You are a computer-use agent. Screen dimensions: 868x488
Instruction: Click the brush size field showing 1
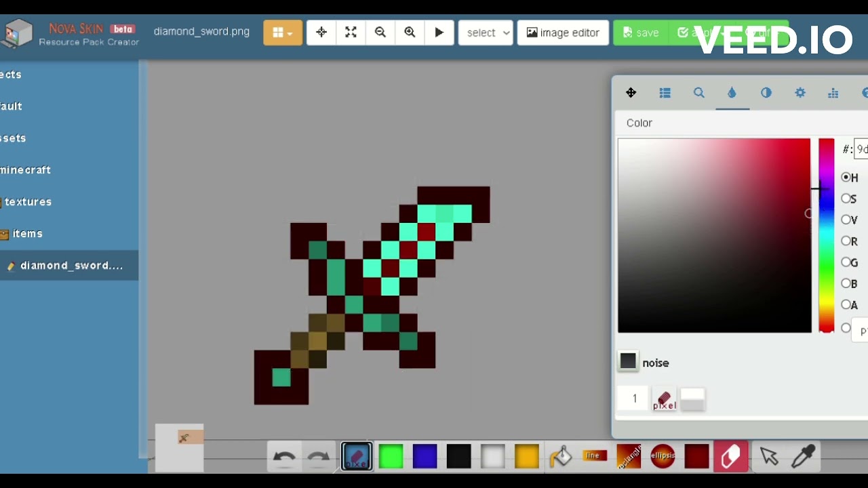click(634, 399)
